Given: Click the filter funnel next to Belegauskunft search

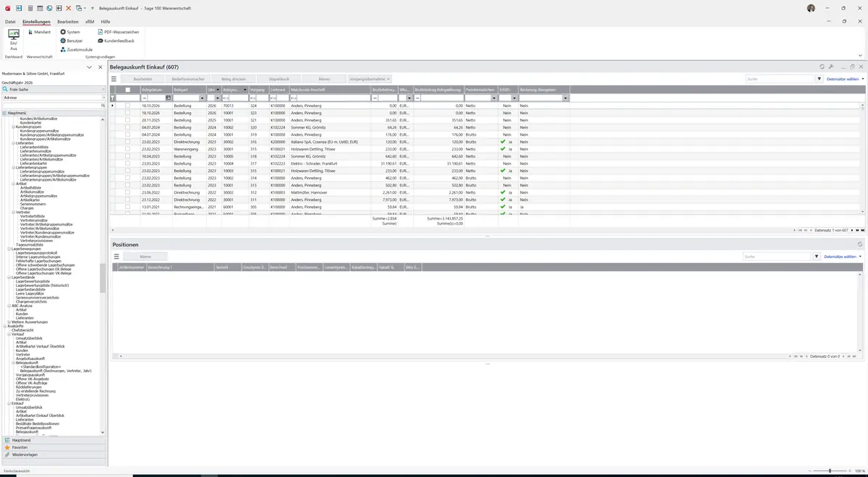Looking at the screenshot, I should (x=818, y=79).
